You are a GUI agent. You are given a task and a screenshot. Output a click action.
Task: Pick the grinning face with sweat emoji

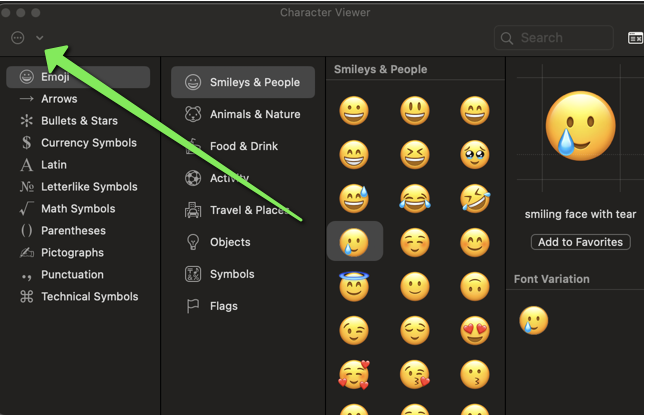pyautogui.click(x=354, y=199)
